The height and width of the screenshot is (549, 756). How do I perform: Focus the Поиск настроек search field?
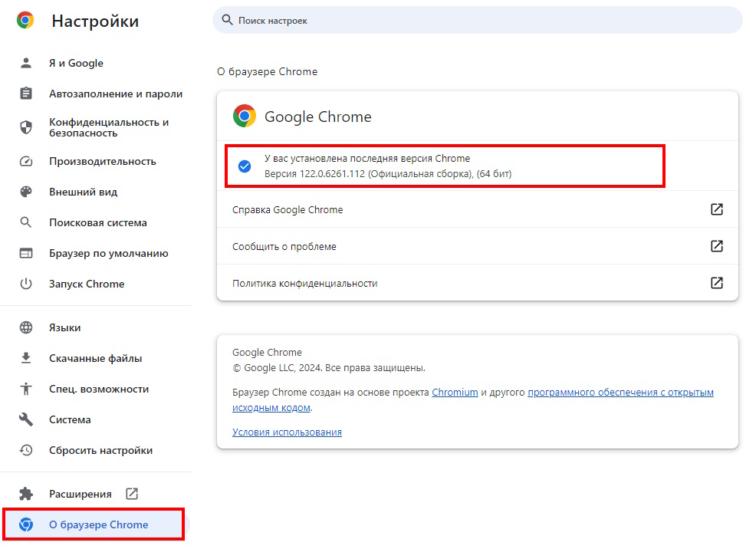[x=478, y=20]
